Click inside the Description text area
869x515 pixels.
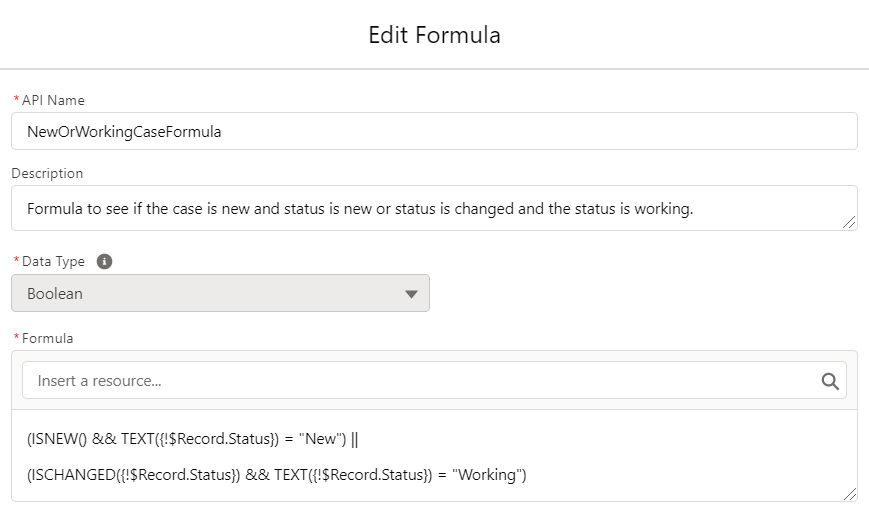click(434, 208)
